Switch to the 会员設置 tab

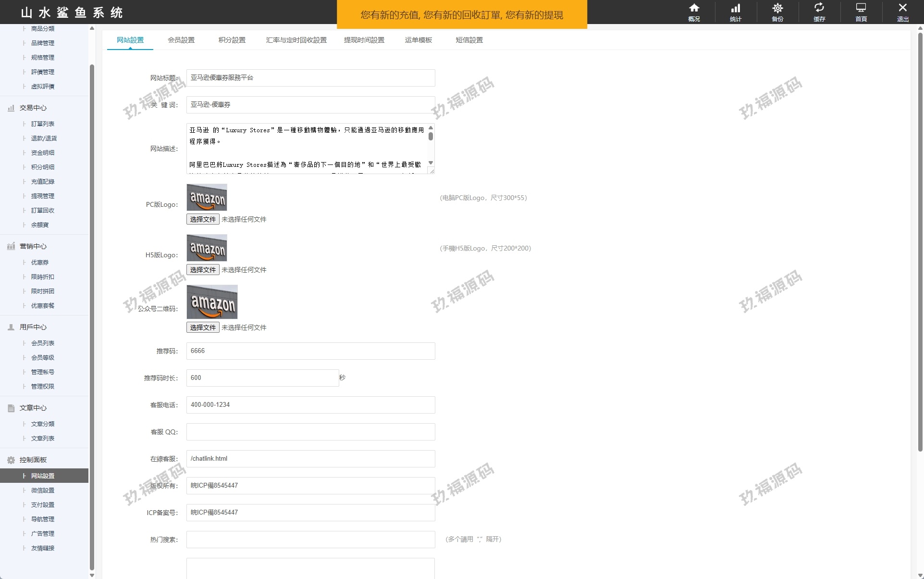(x=181, y=40)
